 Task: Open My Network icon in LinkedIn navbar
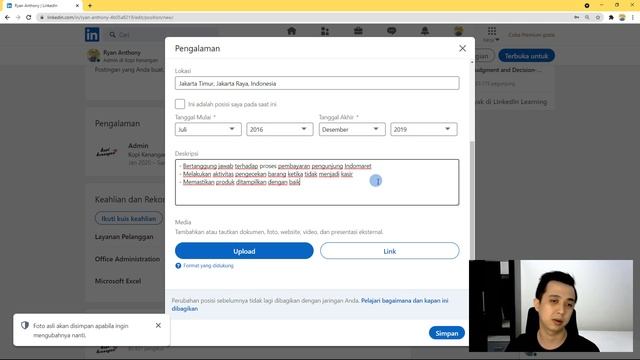[x=325, y=31]
